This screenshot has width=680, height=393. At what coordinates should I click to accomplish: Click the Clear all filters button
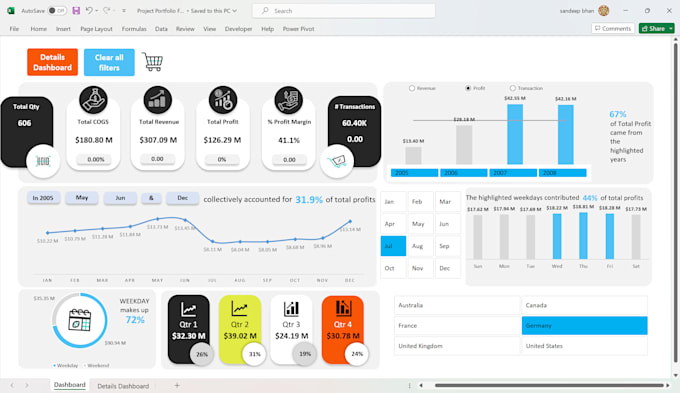[x=109, y=62]
